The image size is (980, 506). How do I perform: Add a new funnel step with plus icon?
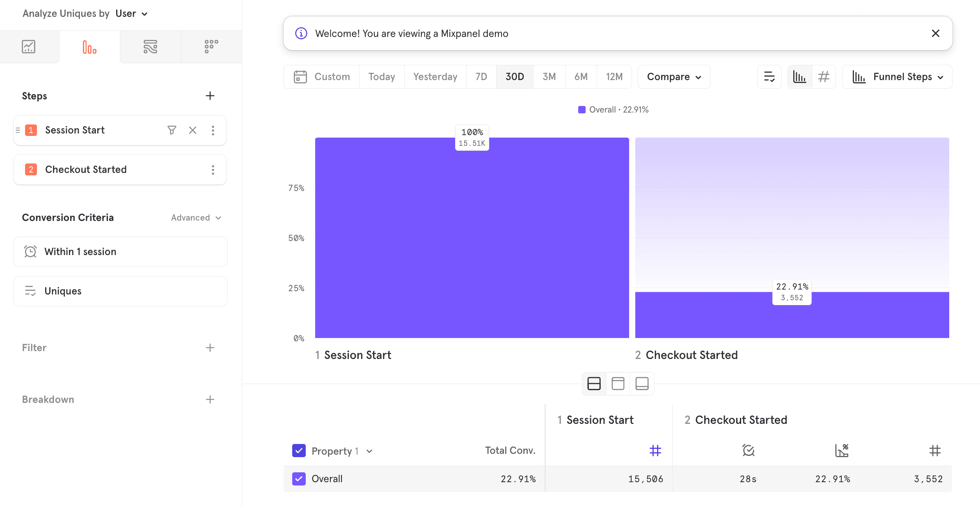[x=210, y=96]
